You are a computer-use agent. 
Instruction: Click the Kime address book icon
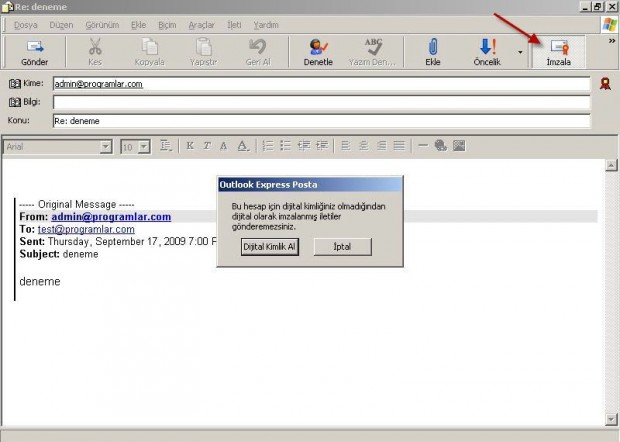(15, 84)
